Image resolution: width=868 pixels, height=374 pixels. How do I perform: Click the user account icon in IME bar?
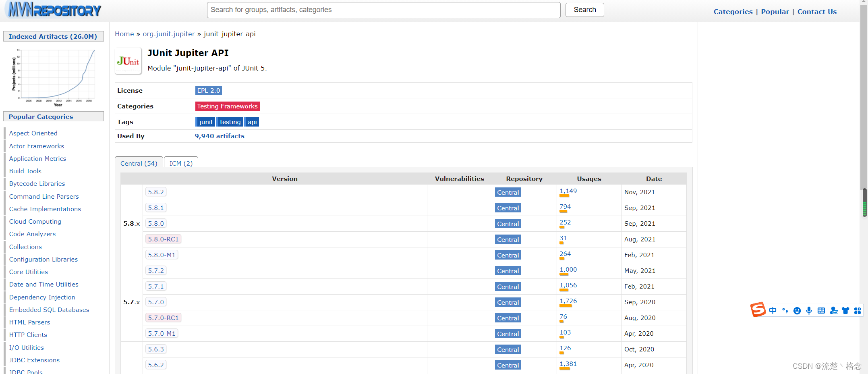[834, 310]
